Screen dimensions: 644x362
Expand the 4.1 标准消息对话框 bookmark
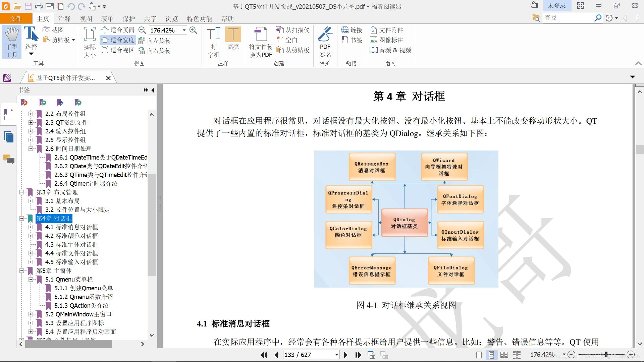(31, 227)
